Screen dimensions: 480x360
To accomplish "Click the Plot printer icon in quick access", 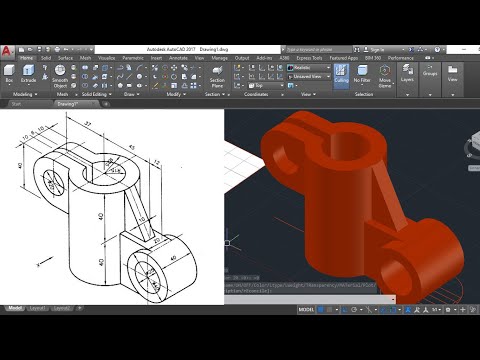I will (x=57, y=49).
